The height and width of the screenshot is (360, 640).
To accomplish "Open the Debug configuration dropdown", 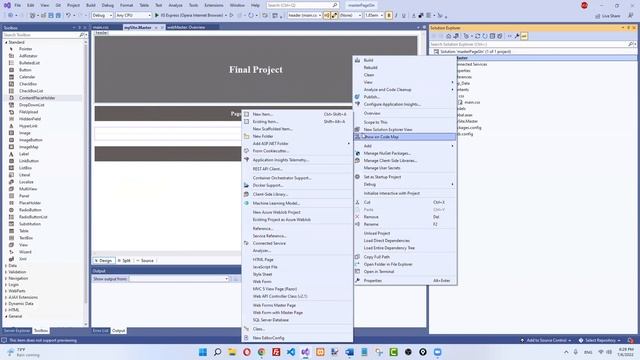I will tap(102, 15).
